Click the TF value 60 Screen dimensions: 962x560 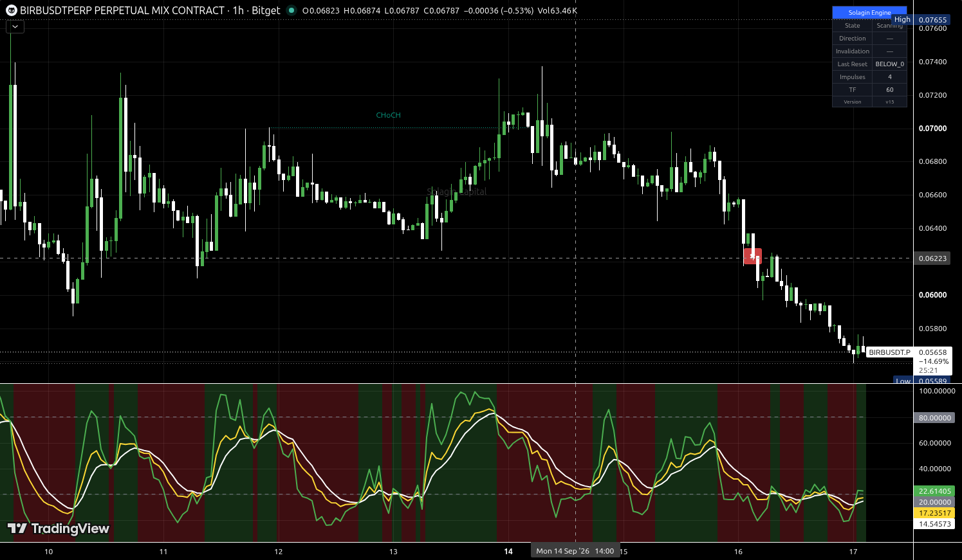pyautogui.click(x=889, y=90)
